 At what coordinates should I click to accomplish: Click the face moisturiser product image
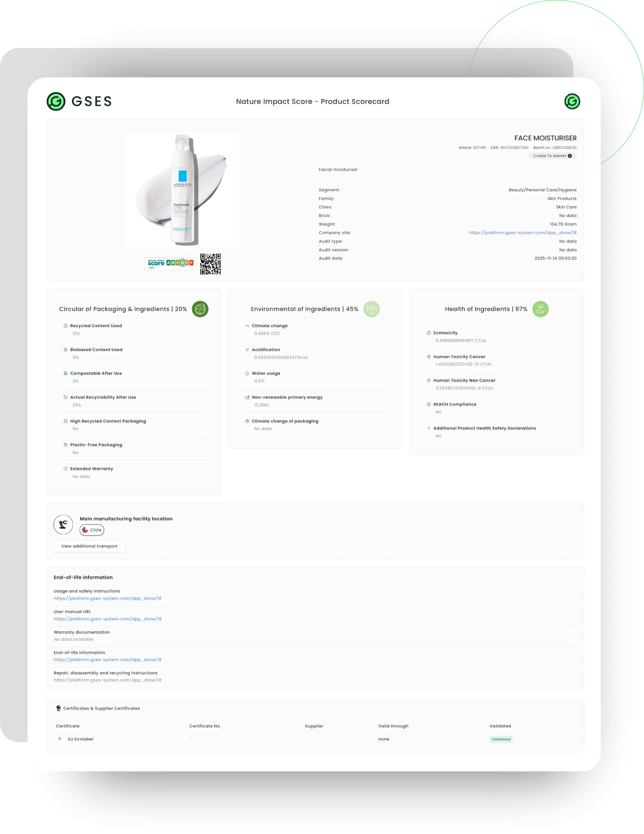click(183, 190)
